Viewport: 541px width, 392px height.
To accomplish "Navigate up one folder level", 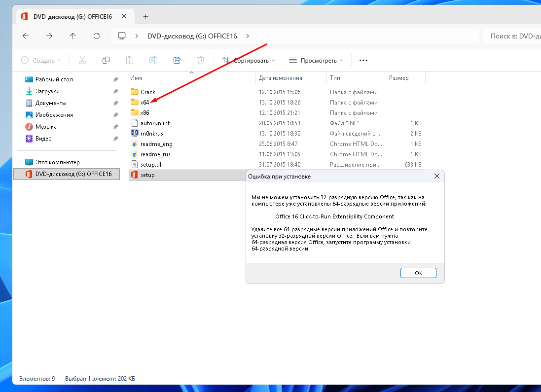I will pyautogui.click(x=73, y=36).
